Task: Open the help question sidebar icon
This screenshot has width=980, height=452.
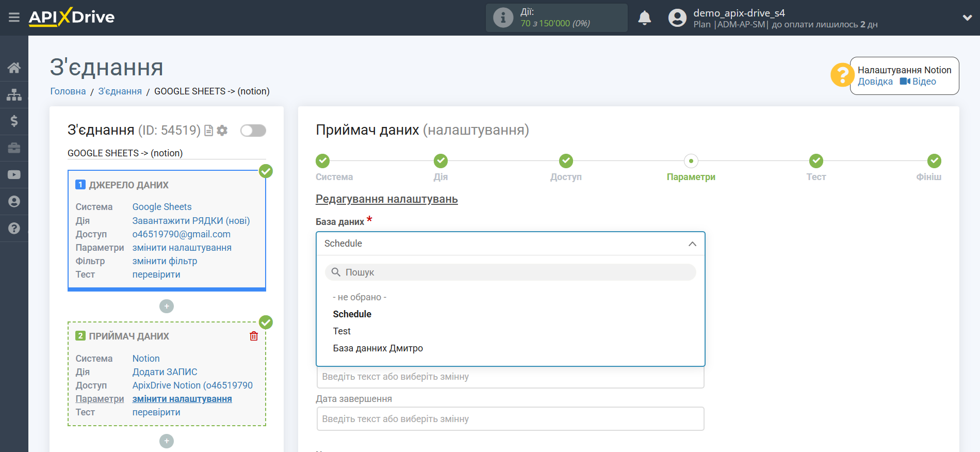Action: coord(14,229)
